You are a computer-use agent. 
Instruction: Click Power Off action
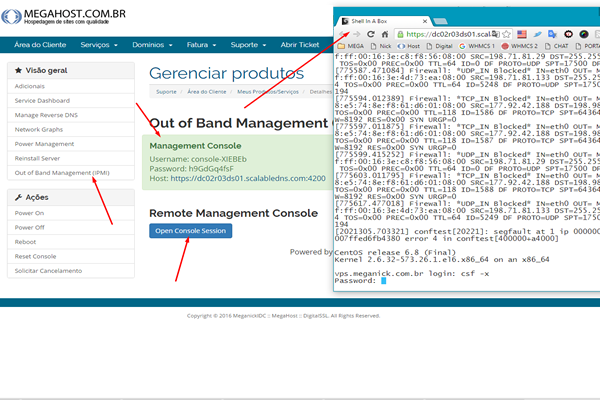[x=71, y=227]
